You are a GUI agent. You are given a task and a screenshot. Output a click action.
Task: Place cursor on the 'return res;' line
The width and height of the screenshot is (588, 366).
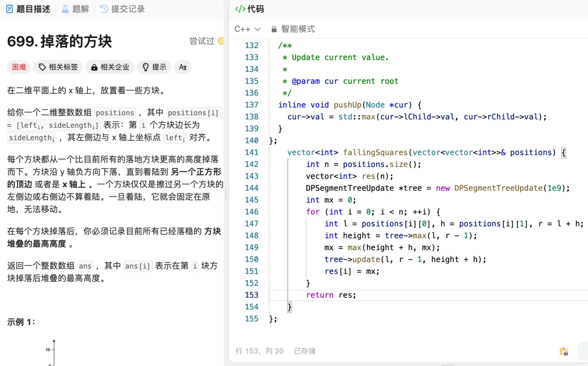pos(331,295)
